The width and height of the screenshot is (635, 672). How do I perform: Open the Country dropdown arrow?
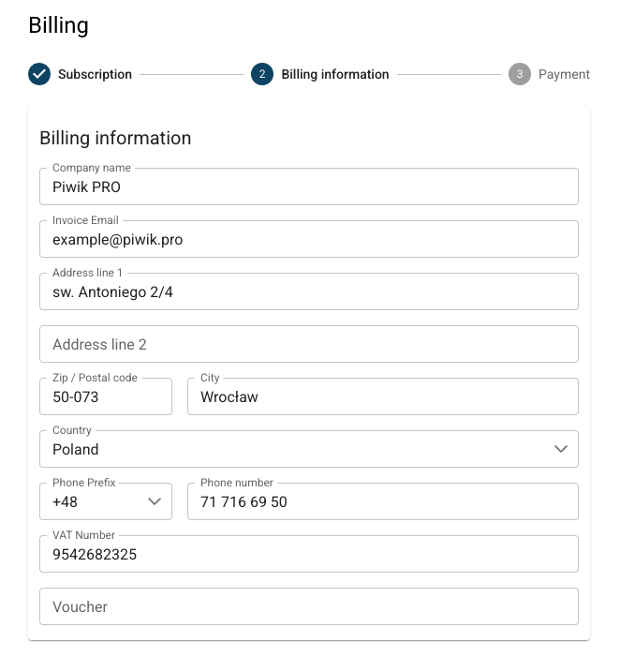coord(561,449)
